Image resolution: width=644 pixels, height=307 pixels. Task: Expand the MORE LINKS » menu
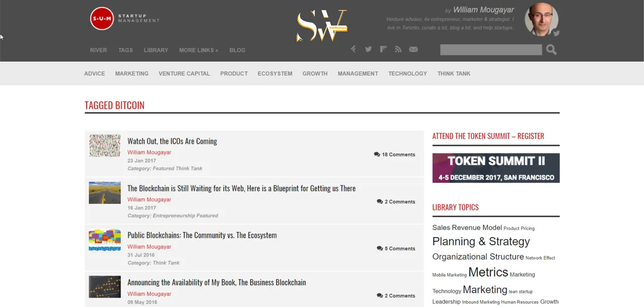pos(199,50)
